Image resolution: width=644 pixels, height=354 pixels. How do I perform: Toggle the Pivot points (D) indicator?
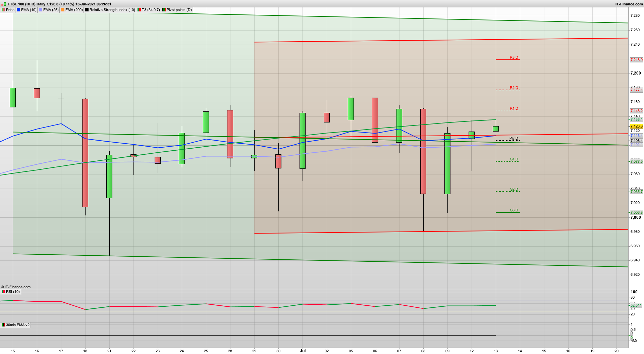(x=164, y=10)
